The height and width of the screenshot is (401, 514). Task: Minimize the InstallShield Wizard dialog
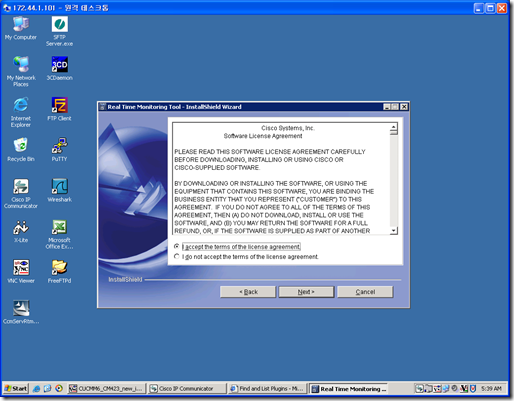pos(387,107)
